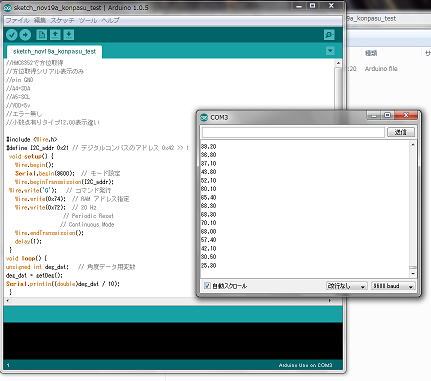Click the code editor vertical scrollbar up arrow
431x381 pixels.
tap(338, 63)
